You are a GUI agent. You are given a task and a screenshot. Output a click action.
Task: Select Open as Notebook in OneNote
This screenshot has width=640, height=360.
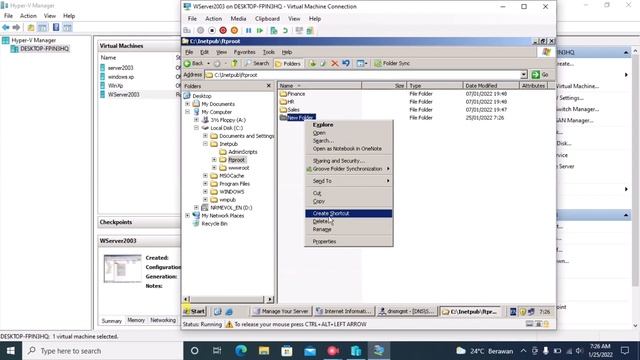(349, 149)
